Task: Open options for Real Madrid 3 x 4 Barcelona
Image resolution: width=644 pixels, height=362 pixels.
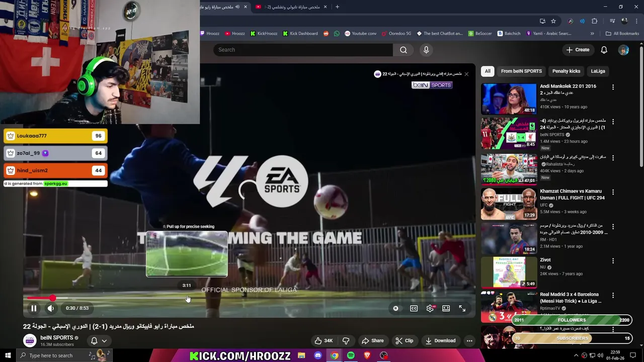Action: (613, 295)
